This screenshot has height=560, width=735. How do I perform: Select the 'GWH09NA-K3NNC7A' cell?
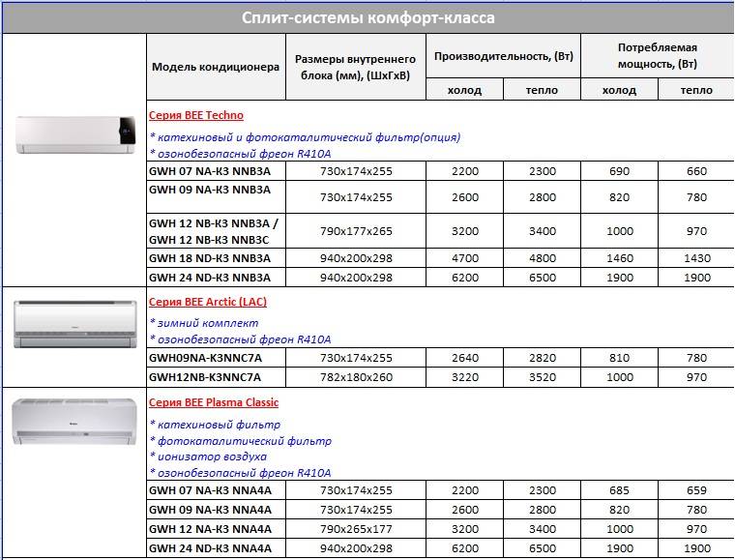click(216, 358)
